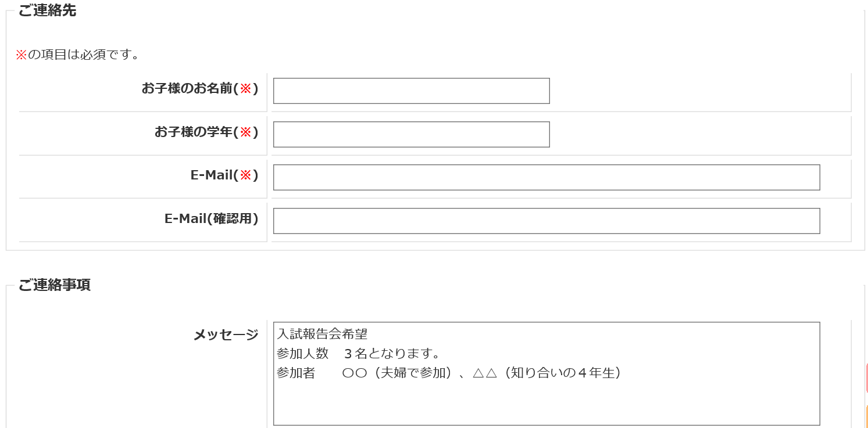
Task: Click the お子様のお名前 label
Action: [x=199, y=88]
